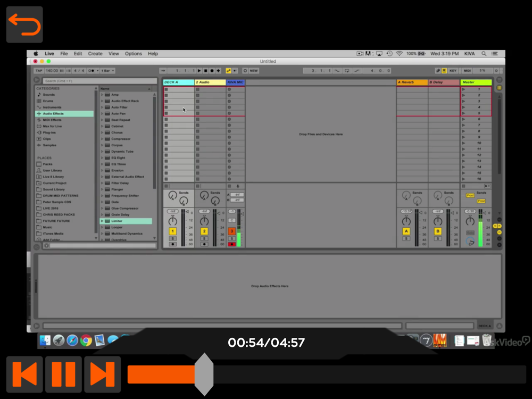532x399 pixels.
Task: Click the TAP tempo button
Action: click(39, 71)
